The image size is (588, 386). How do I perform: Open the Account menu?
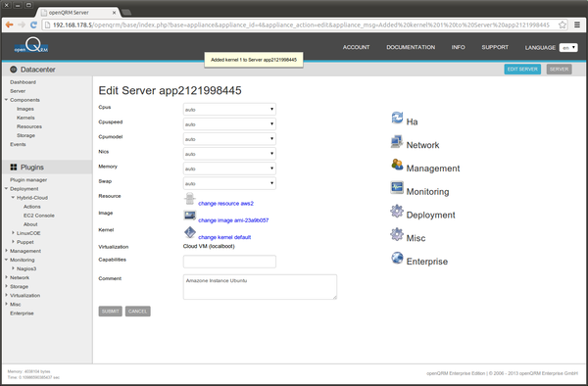(x=356, y=47)
